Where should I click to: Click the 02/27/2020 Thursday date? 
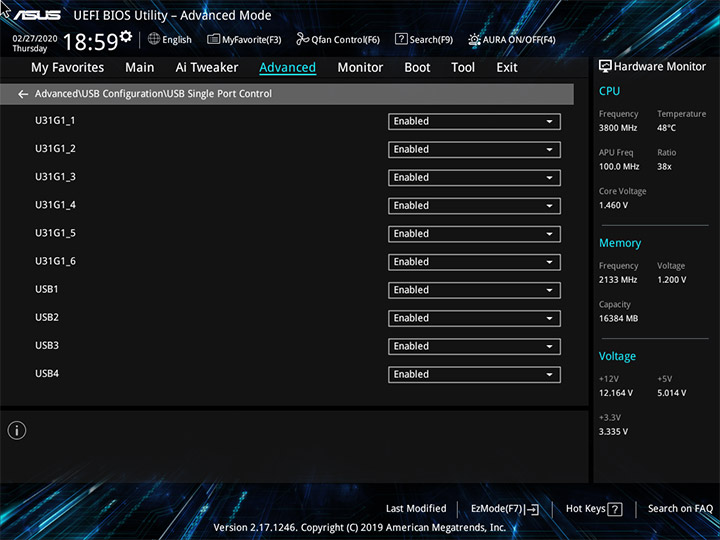click(x=34, y=43)
